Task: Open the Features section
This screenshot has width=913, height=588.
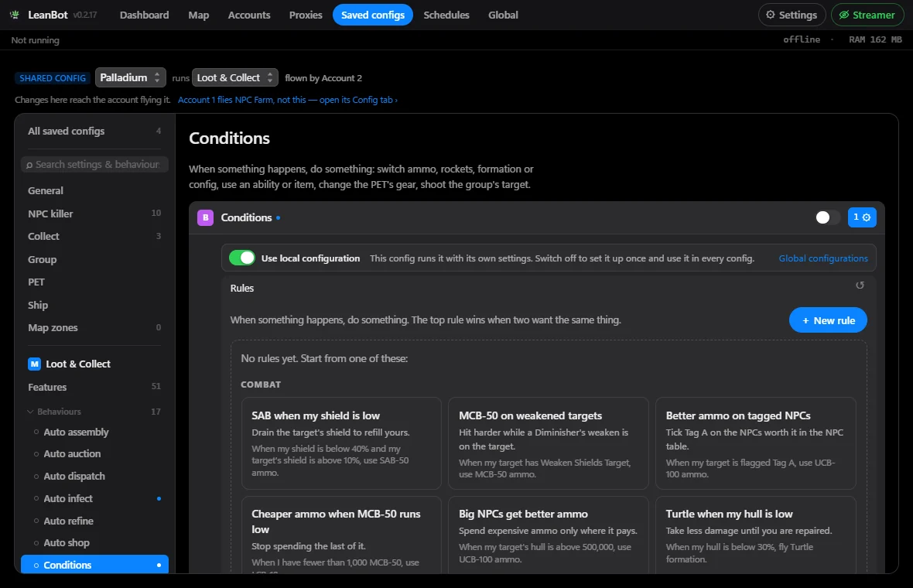Action: click(x=94, y=387)
